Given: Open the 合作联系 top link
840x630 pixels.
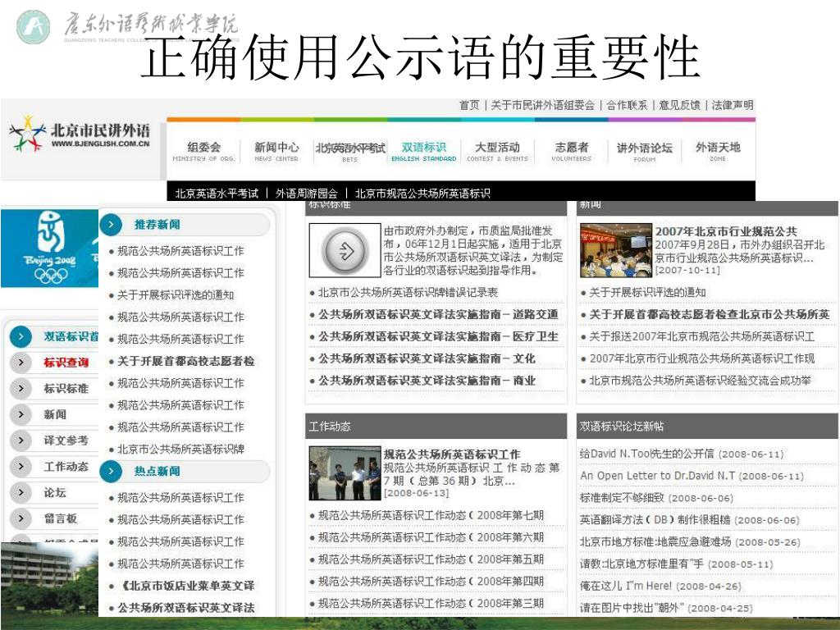Looking at the screenshot, I should (x=627, y=105).
